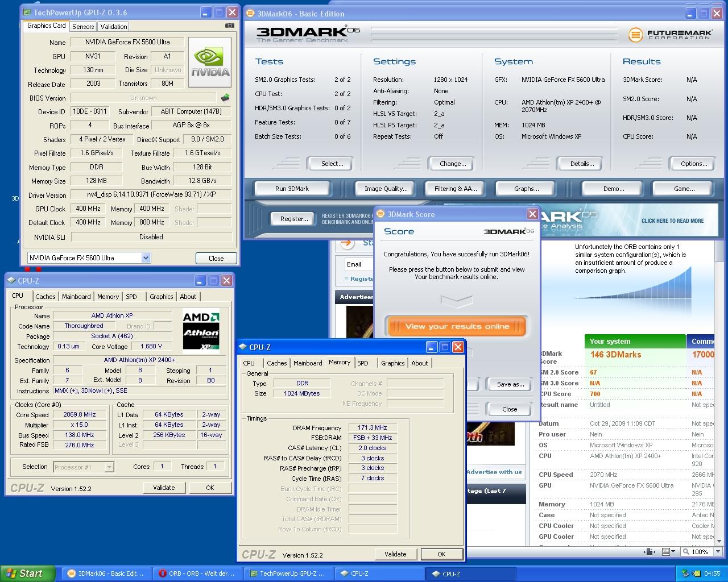Open the About tab in CPU-Z CPU window

tap(188, 297)
